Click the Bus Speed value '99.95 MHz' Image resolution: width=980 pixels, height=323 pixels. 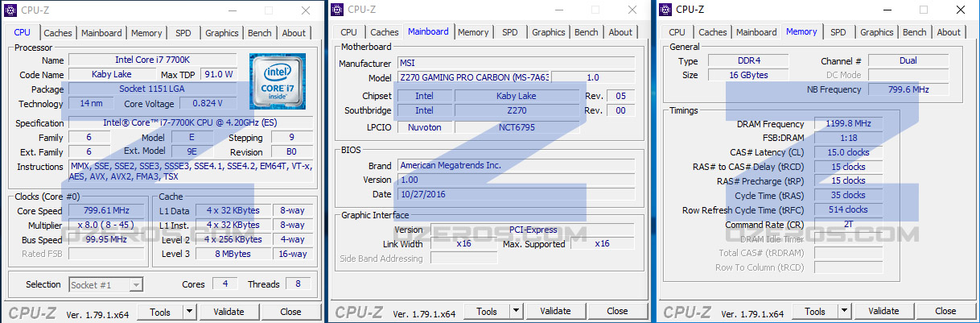click(x=107, y=240)
